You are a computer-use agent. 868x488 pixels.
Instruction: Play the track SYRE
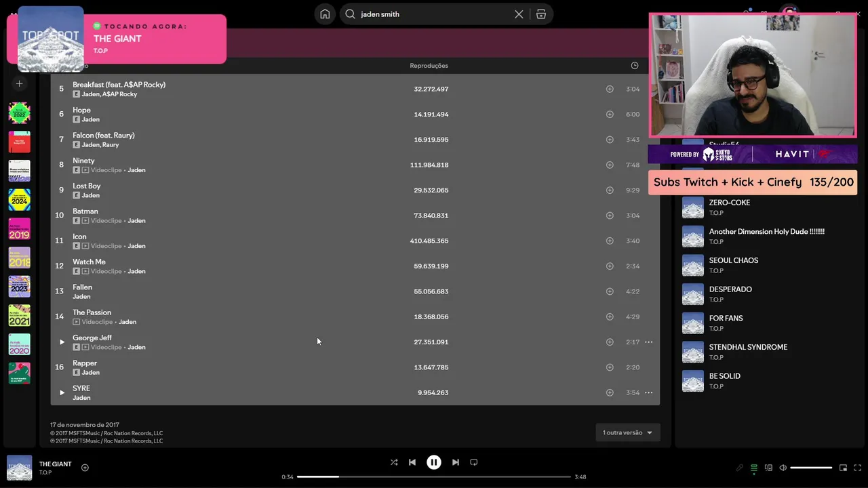(x=62, y=392)
